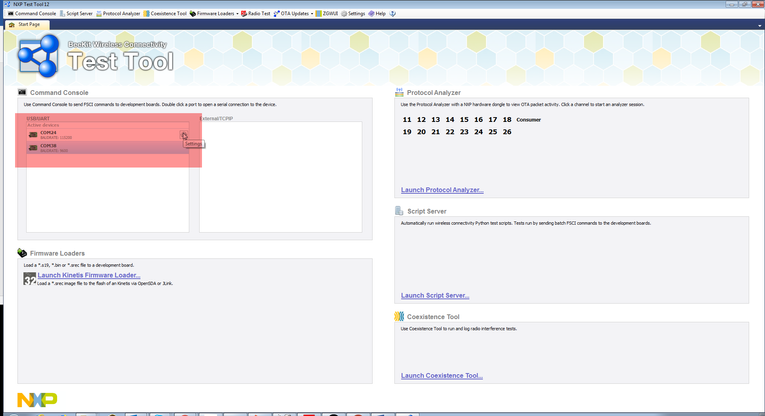Switch to the Start Page tab

pyautogui.click(x=25, y=24)
